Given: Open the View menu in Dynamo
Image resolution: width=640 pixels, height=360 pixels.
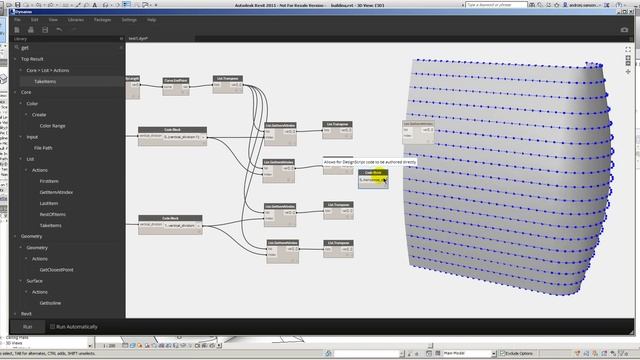Looking at the screenshot, I should pyautogui.click(x=53, y=20).
